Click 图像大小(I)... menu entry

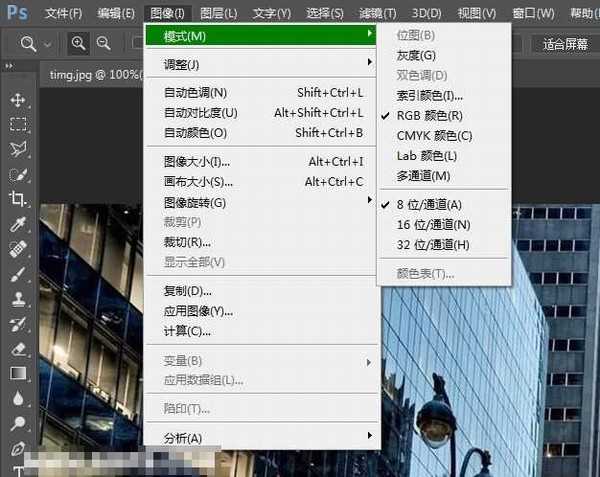click(197, 162)
